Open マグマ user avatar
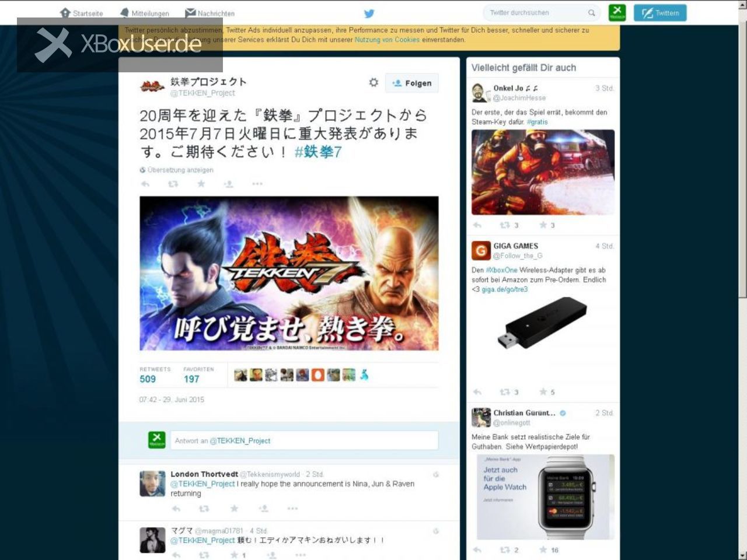The image size is (747, 560). tap(152, 540)
